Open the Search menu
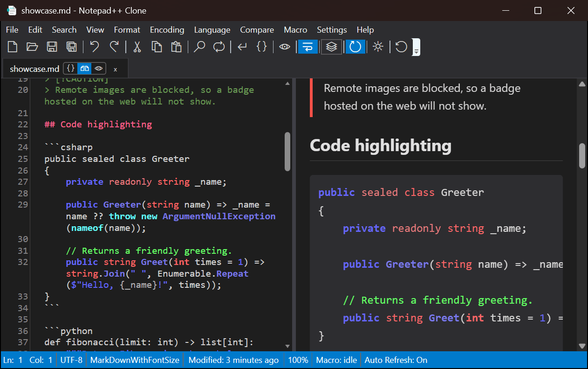Screen dimensions: 588x369 coord(64,30)
